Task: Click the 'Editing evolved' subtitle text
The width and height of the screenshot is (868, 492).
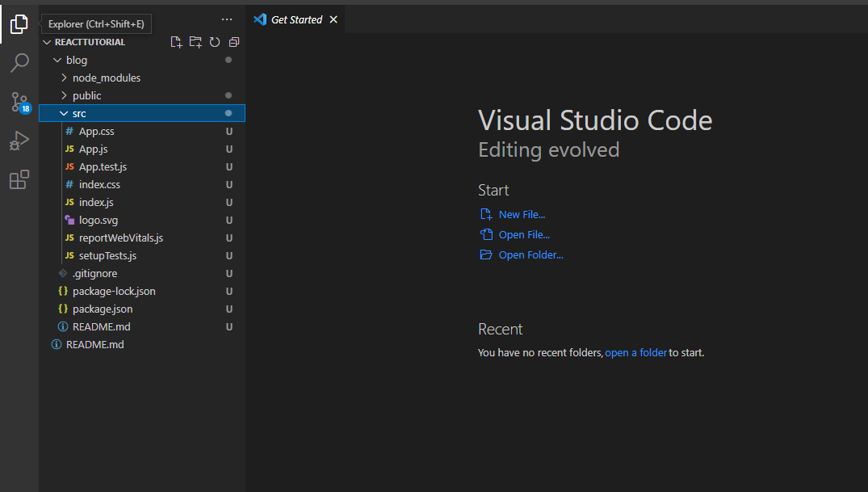Action: click(548, 149)
